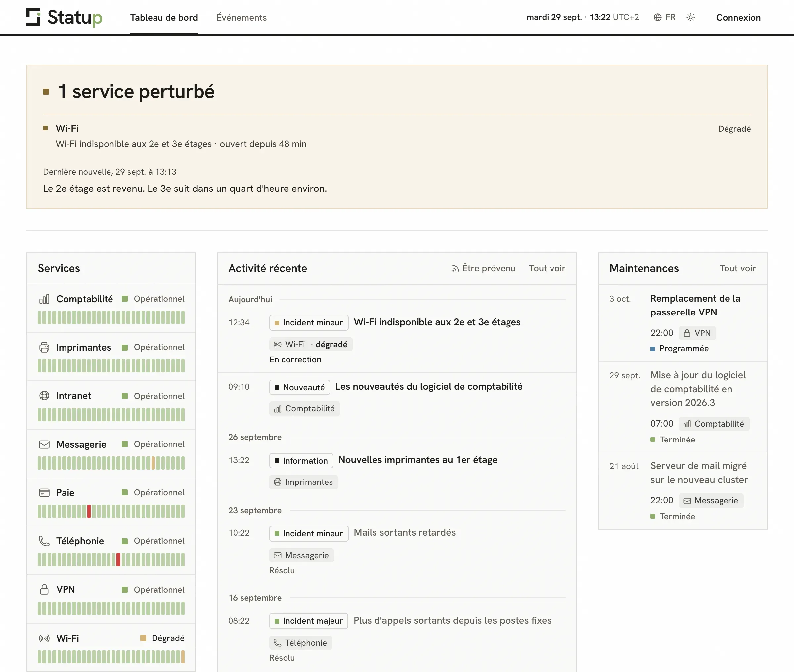Click the Comptabilité bar chart icon in Services
The image size is (794, 672).
click(x=44, y=299)
